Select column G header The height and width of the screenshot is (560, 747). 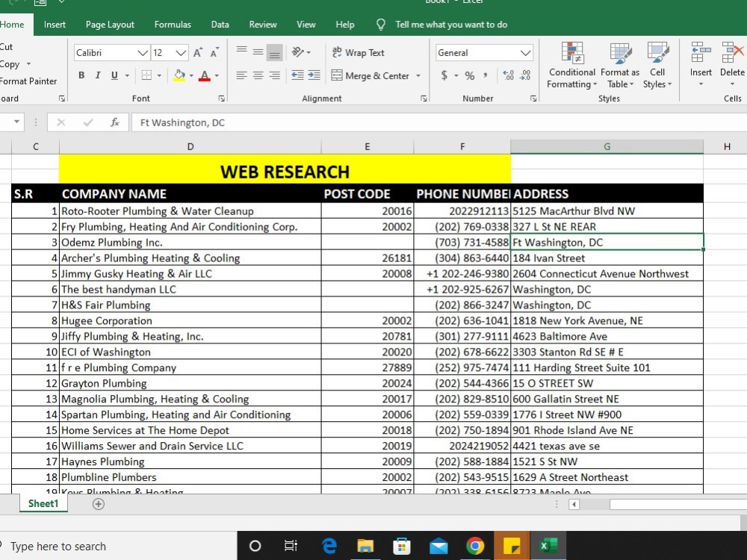pyautogui.click(x=607, y=146)
